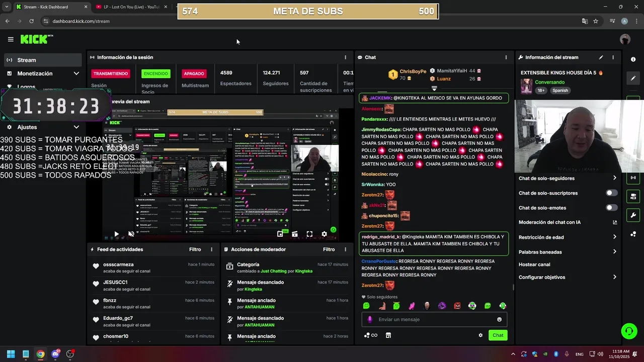This screenshot has width=644, height=362.
Task: Click the browser address bar
Action: (312, 21)
